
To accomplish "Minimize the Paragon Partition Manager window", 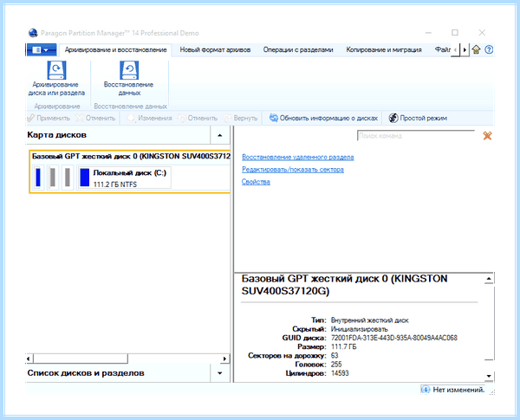I will pyautogui.click(x=428, y=33).
